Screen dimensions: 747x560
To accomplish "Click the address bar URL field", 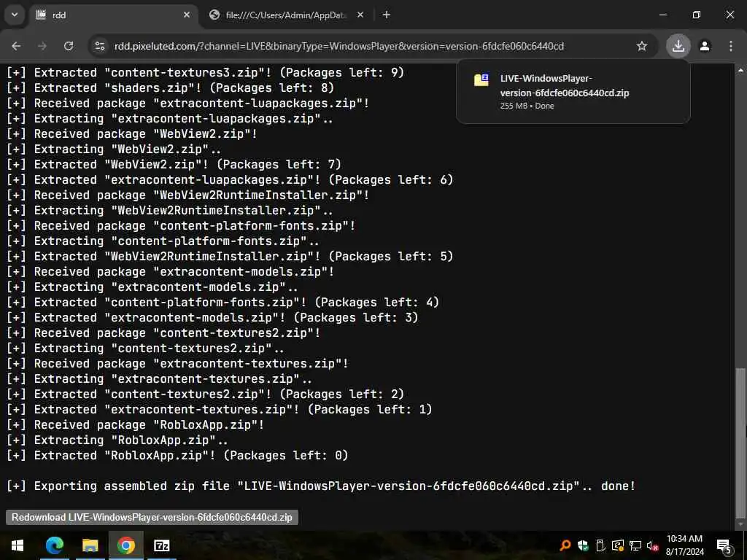I will [339, 46].
